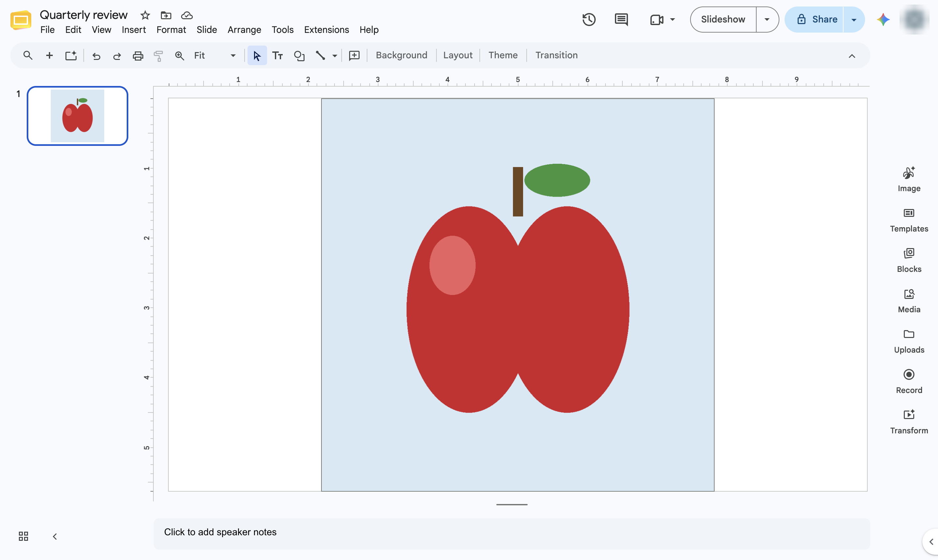Open Record in side panel
The width and height of the screenshot is (938, 560).
point(909,382)
